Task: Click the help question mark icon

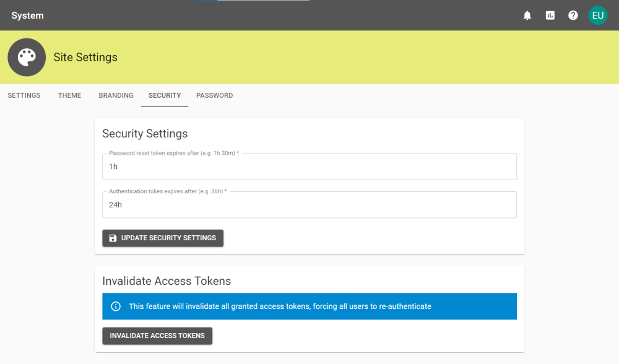Action: pyautogui.click(x=573, y=15)
